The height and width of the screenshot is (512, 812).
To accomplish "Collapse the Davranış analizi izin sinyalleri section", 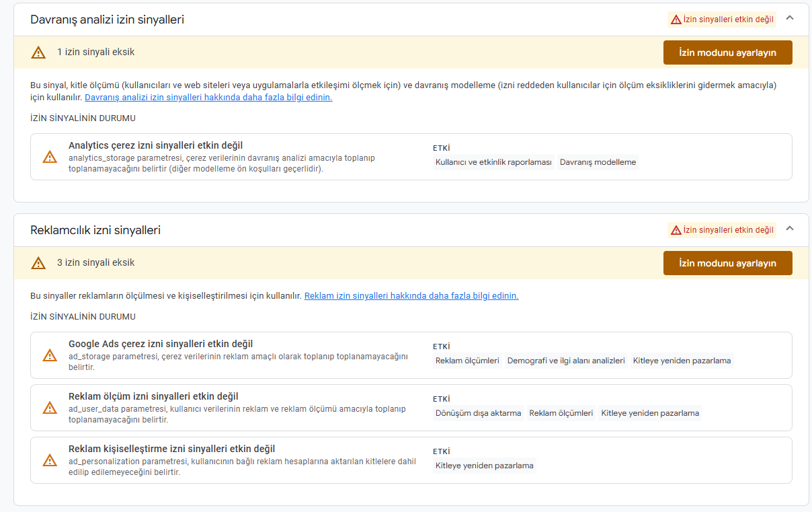I will (x=790, y=18).
